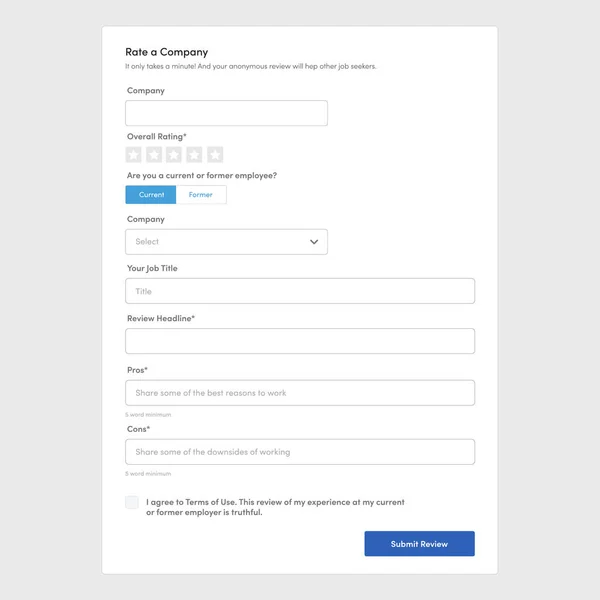600x600 pixels.
Task: Select Current employee option
Action: pyautogui.click(x=151, y=195)
